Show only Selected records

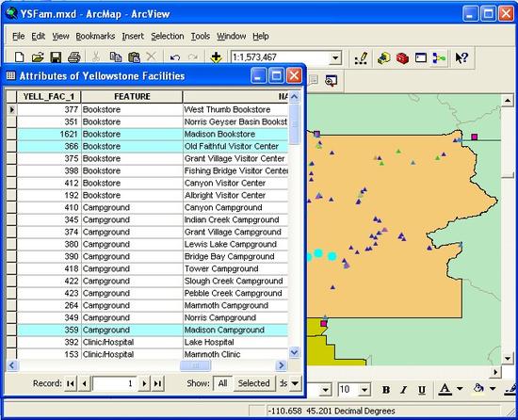tap(254, 383)
